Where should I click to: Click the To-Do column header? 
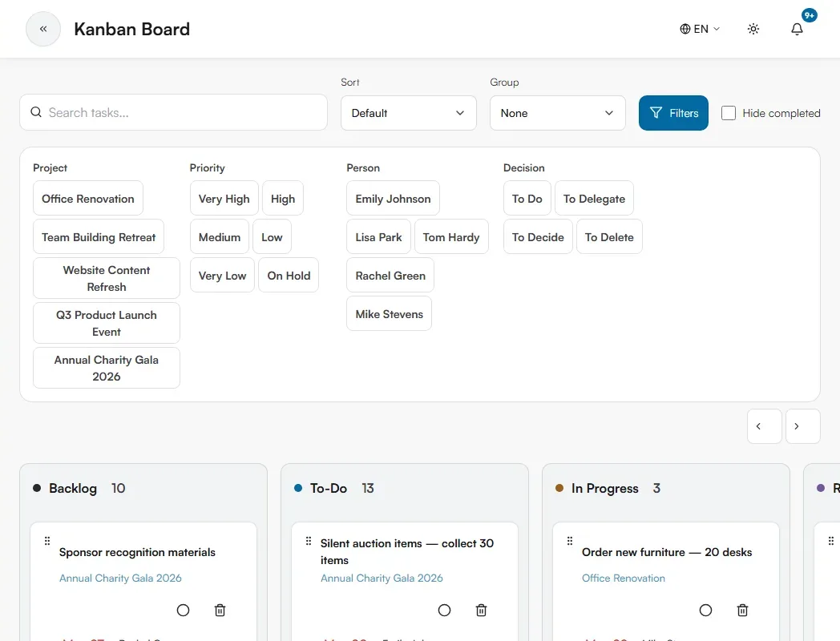(329, 489)
